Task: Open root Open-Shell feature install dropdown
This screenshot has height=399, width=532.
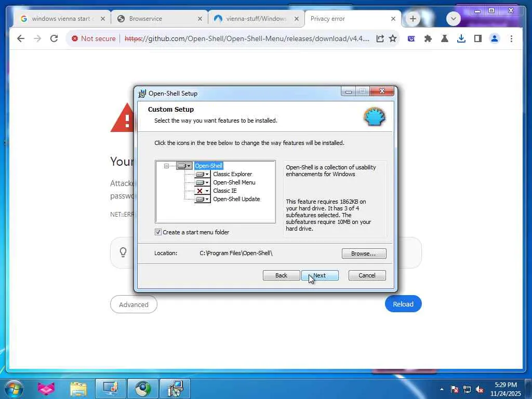Action: tap(184, 166)
